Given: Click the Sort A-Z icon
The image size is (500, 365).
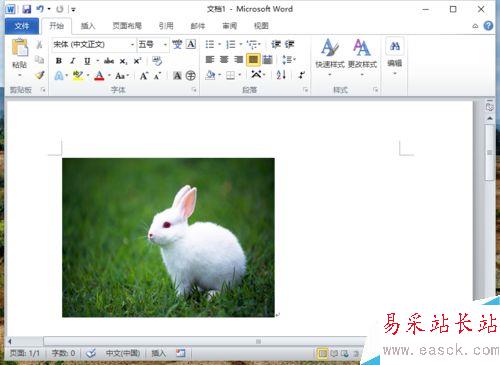Looking at the screenshot, I should point(281,75).
